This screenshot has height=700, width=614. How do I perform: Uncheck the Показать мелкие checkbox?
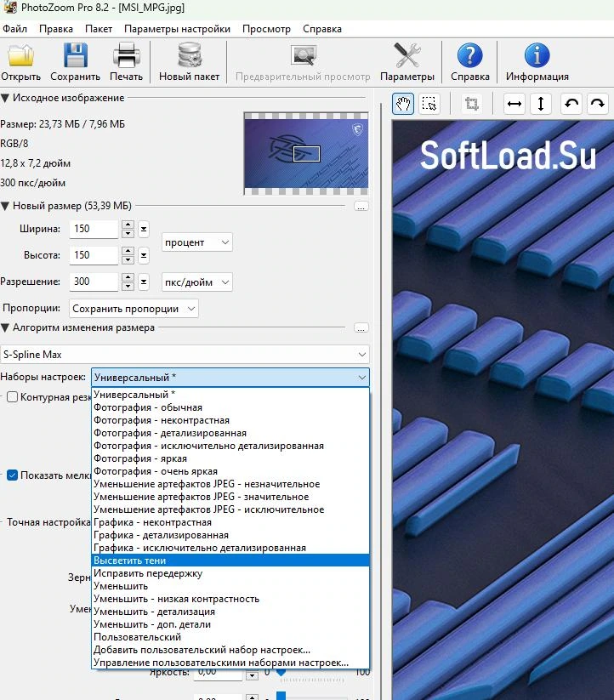coord(13,475)
